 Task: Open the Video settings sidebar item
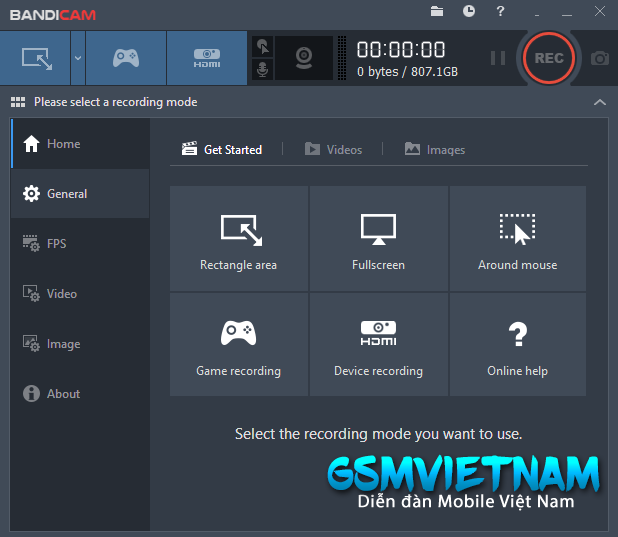point(80,294)
